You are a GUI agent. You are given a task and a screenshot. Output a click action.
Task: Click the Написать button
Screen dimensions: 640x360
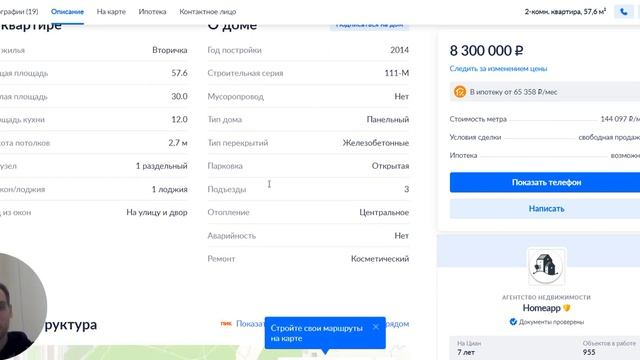pos(545,209)
